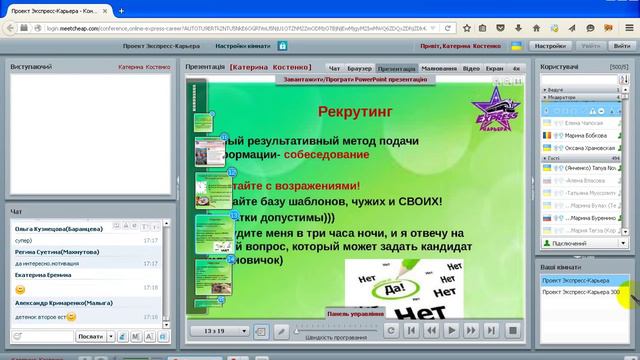Open Настройки комнати room settings
Image resolution: width=640 pixels, height=360 pixels.
point(243,46)
